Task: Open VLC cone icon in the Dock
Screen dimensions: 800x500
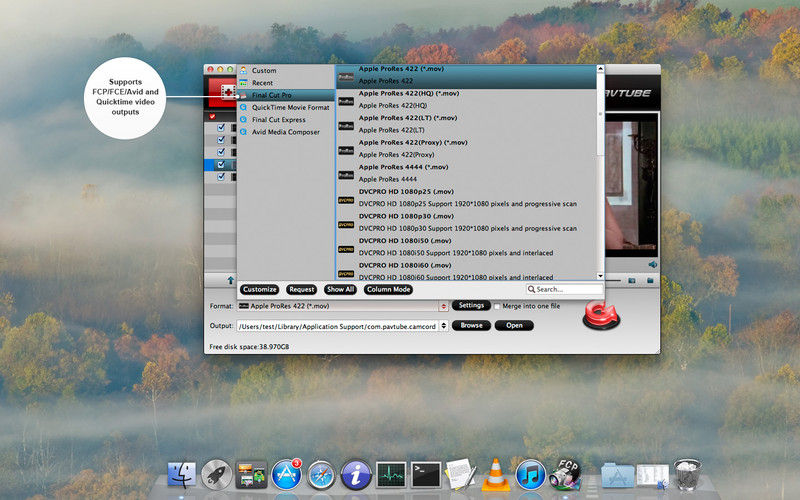Action: pos(495,475)
